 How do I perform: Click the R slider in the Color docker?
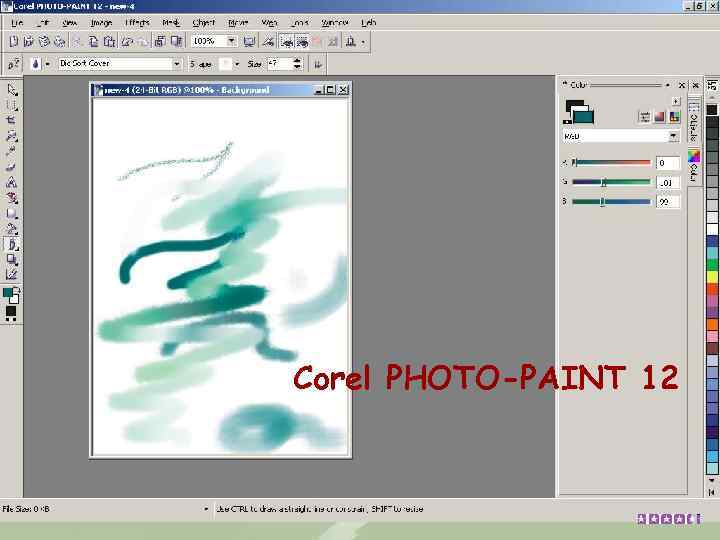pos(612,163)
